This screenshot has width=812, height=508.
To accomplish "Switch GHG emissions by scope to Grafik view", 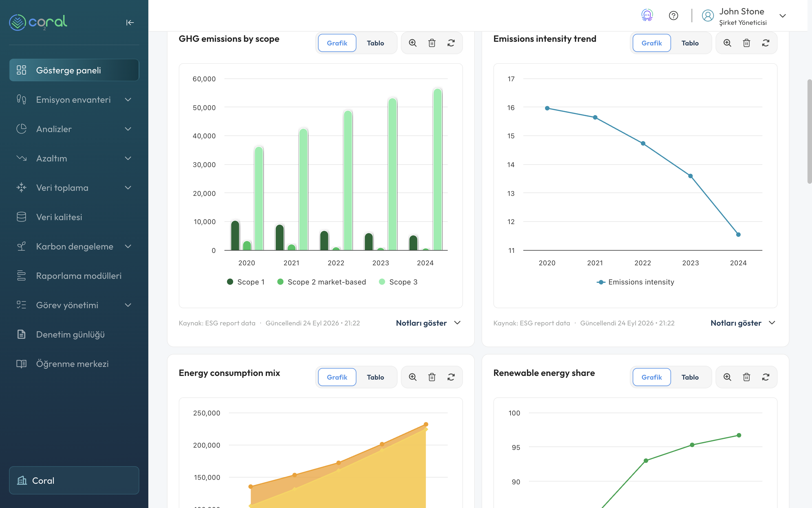I will pyautogui.click(x=337, y=43).
